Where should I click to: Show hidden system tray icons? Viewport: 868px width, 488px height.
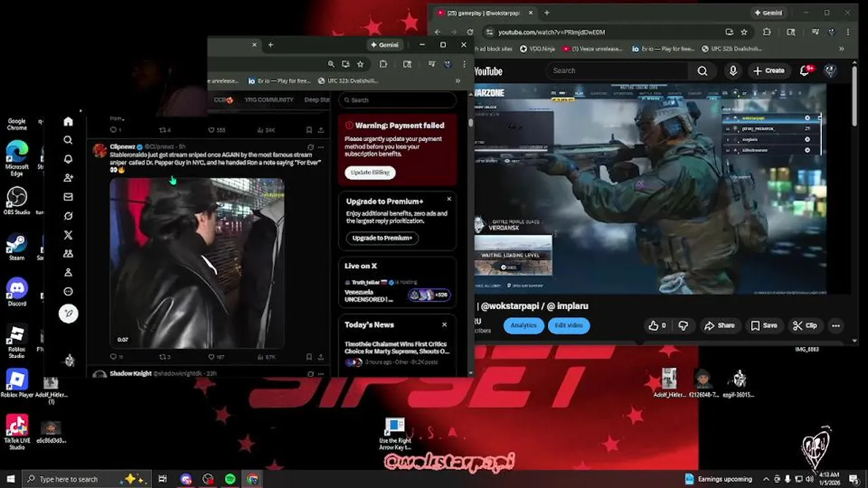tap(766, 479)
